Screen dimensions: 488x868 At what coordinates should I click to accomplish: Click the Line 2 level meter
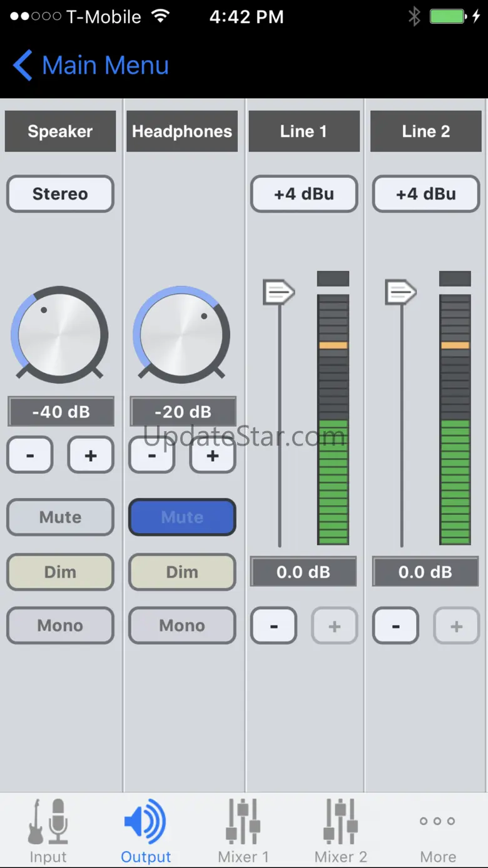pos(455,419)
